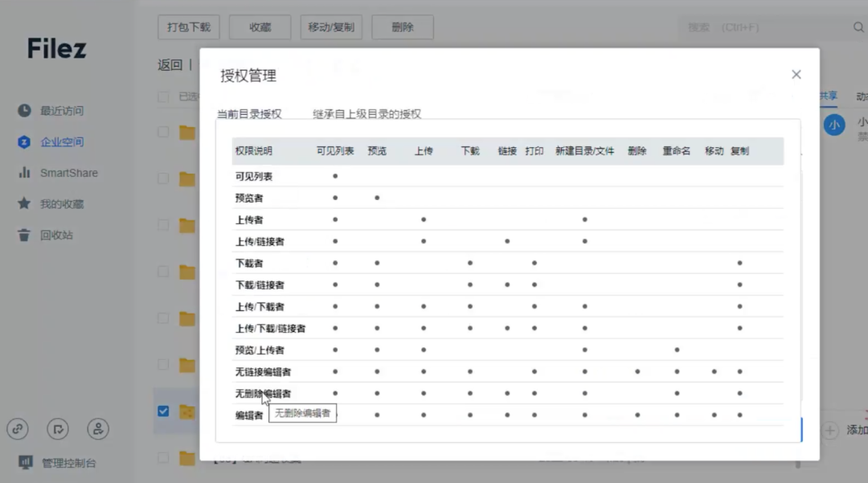
Task: Click the search magnifier icon
Action: pyautogui.click(x=858, y=27)
